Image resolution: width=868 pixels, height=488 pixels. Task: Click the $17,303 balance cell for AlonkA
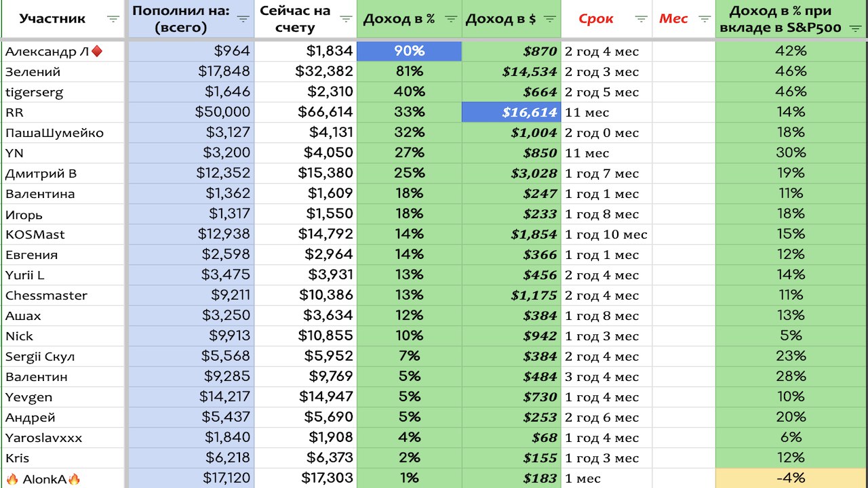point(306,478)
